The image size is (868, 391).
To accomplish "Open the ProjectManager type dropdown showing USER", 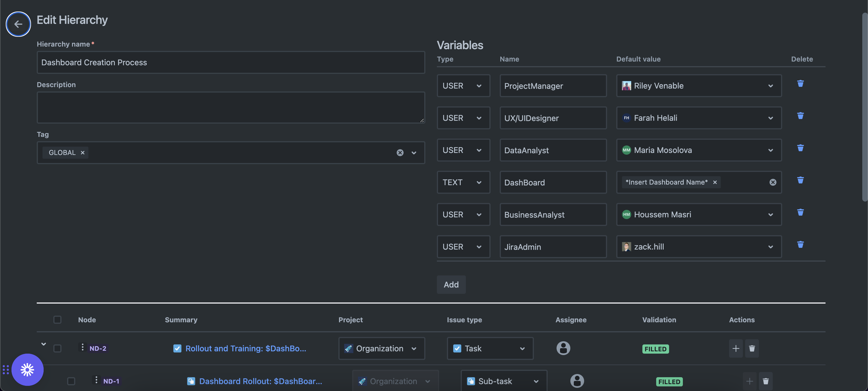I will [x=463, y=86].
